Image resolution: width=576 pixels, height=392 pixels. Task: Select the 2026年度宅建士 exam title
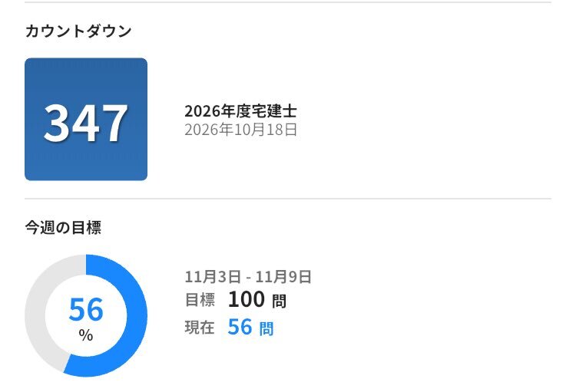click(x=240, y=111)
